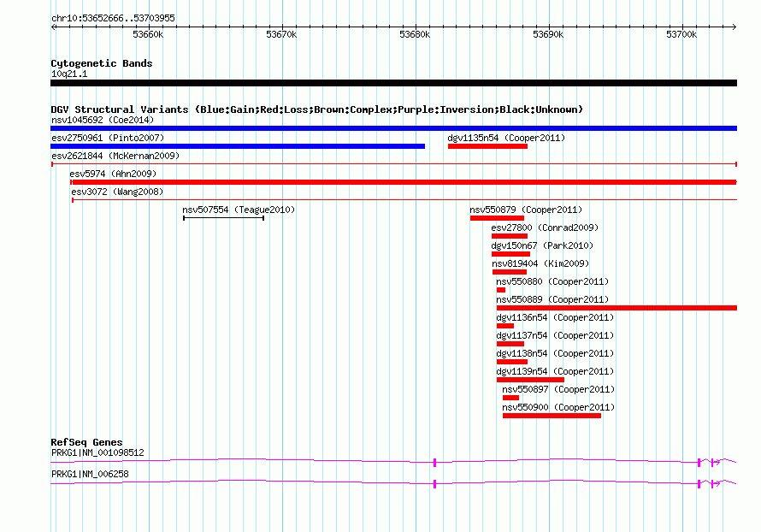This screenshot has width=761, height=532.
Task: Select nsv550889 (Cooper2011) variant label
Action: pyautogui.click(x=552, y=299)
